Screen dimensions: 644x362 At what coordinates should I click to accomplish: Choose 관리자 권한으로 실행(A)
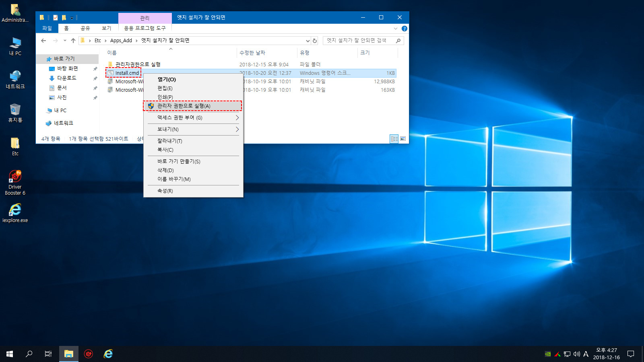point(193,106)
